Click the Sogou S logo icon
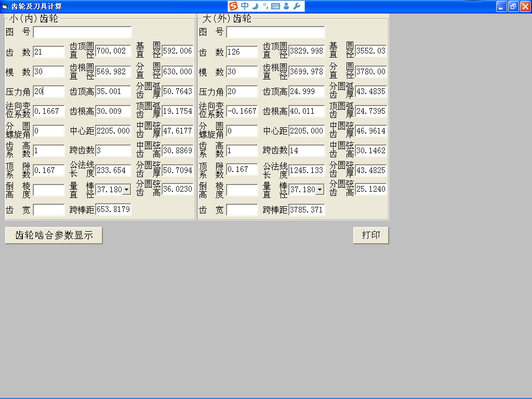This screenshot has width=532, height=399. (x=233, y=6)
